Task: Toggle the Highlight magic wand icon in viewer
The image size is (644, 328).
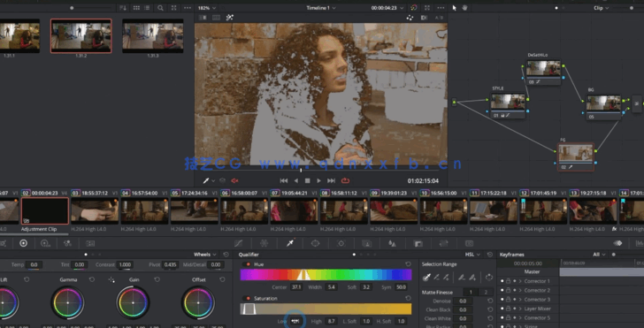Action: (230, 18)
